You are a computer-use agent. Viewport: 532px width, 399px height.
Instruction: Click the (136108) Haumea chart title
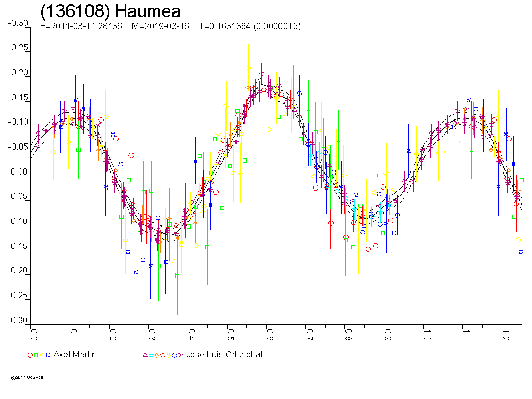[110, 11]
